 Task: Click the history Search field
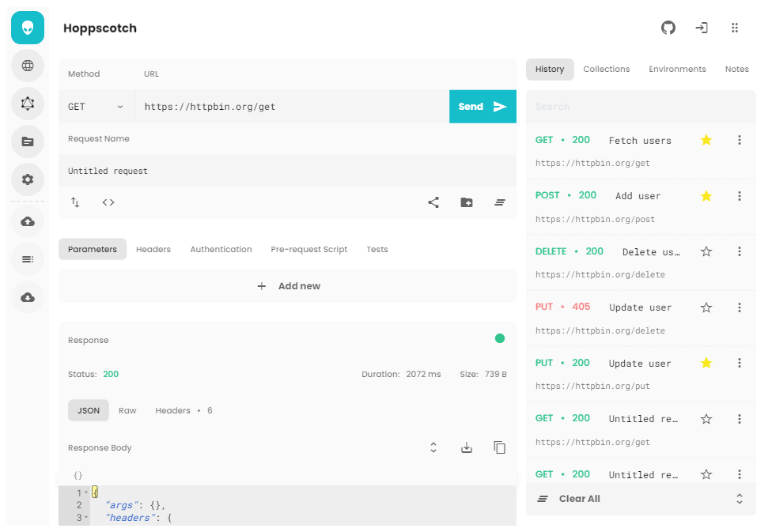[641, 107]
